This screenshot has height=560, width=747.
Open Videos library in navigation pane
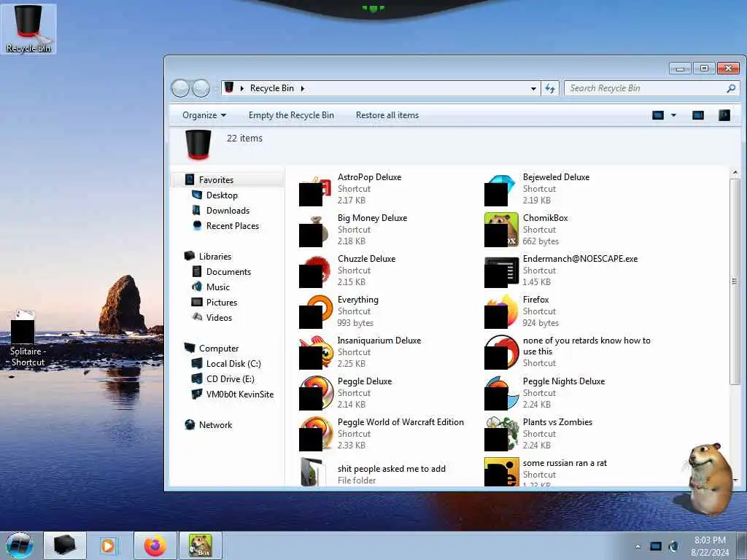click(x=219, y=318)
